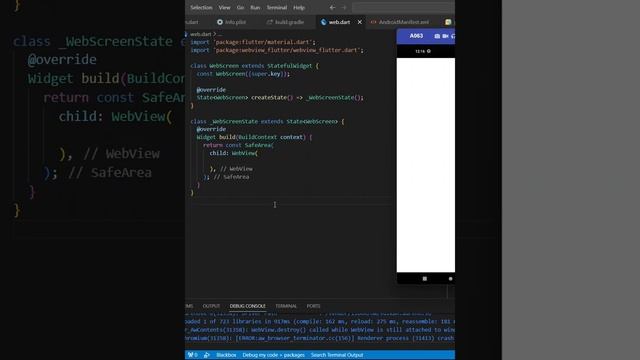Click the Info.plist tab gear icon
Viewport: 640px width, 360px height.
click(x=220, y=22)
